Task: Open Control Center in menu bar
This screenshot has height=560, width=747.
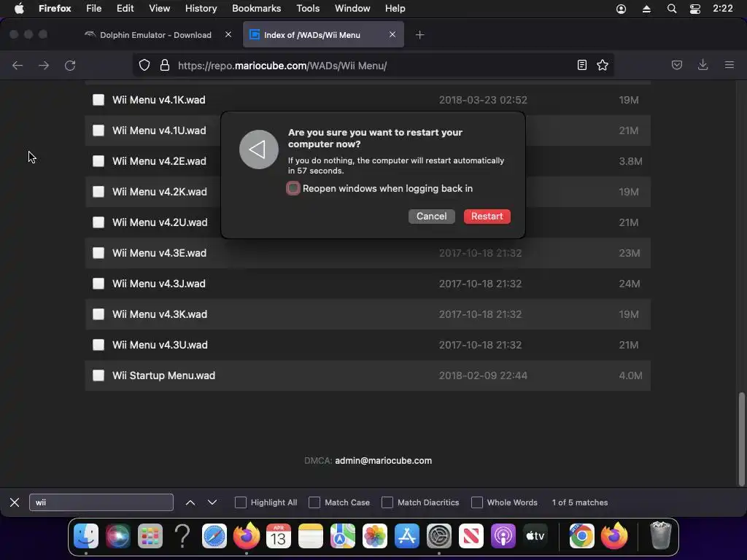Action: tap(695, 9)
